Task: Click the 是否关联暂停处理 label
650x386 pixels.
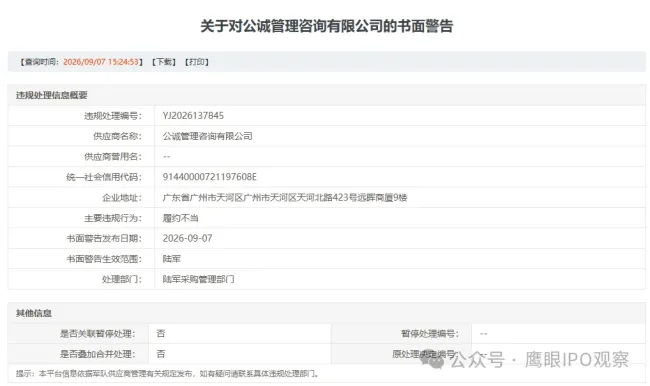Action: (x=97, y=333)
